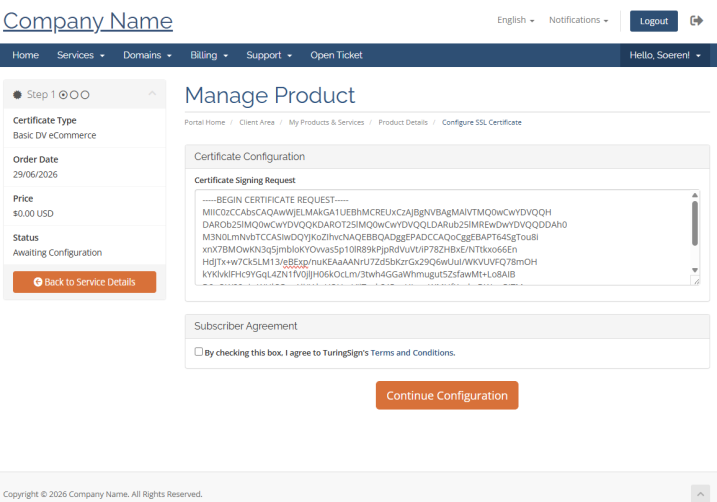Image resolution: width=717 pixels, height=502 pixels.
Task: Open the Hello, Soeren! account menu
Action: click(x=665, y=55)
